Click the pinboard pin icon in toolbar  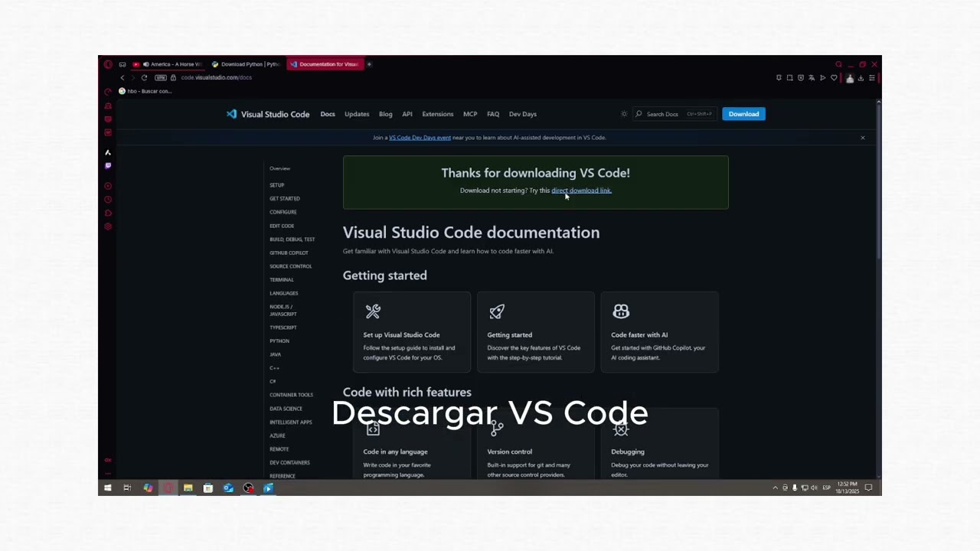779,77
